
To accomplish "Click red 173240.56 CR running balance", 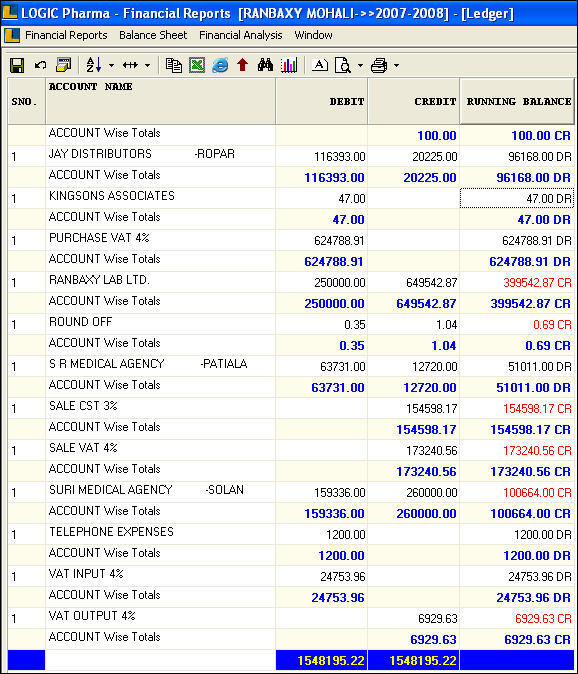I will pos(537,451).
